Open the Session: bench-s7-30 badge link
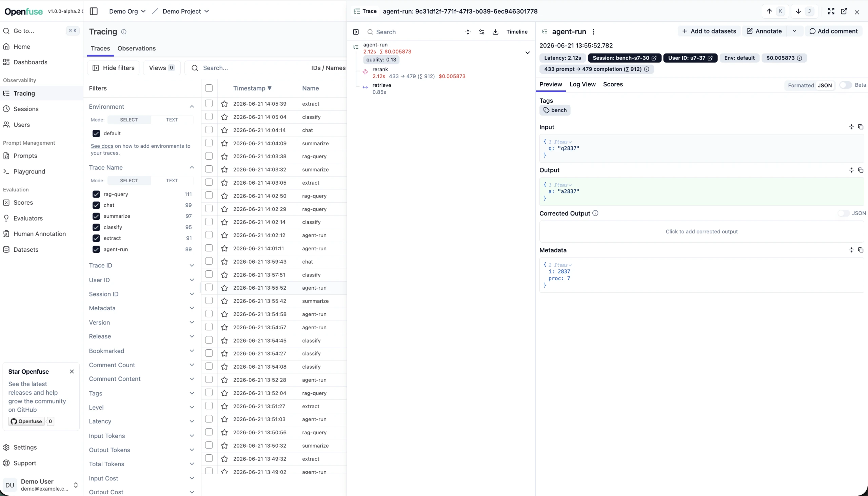Screen dimensions: 868x496 pos(624,58)
